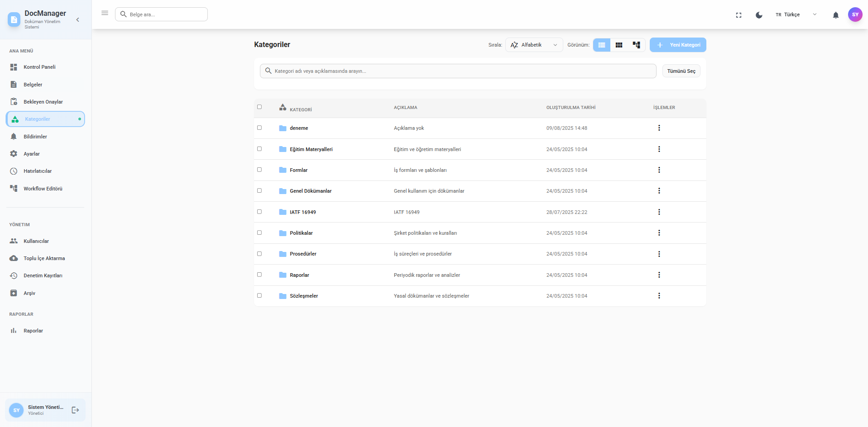Open the Kontrol Paneli panel icon
Image resolution: width=868 pixels, height=427 pixels.
[14, 67]
